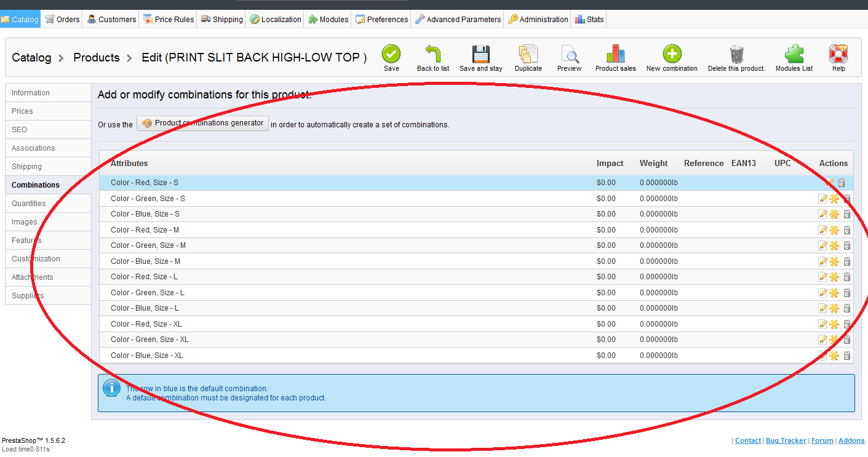Delete the Color - Blue, Size - L combination
This screenshot has height=457, width=868.
coord(846,308)
